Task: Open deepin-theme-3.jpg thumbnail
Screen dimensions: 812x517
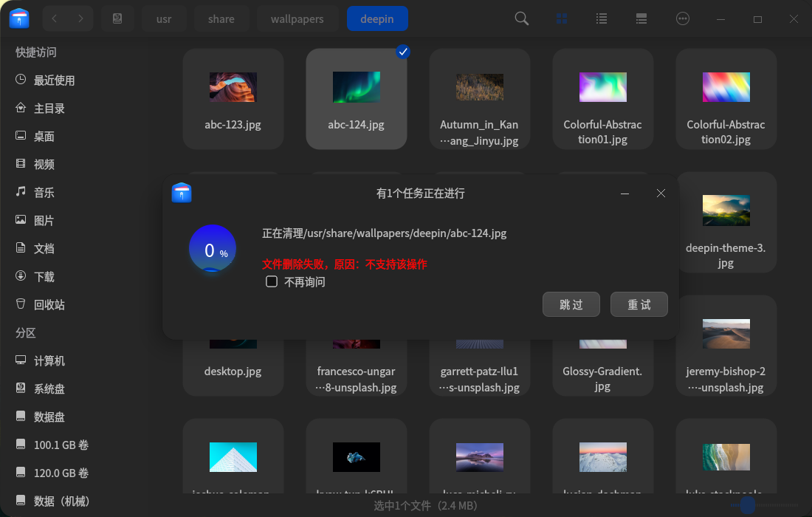Action: tap(726, 209)
